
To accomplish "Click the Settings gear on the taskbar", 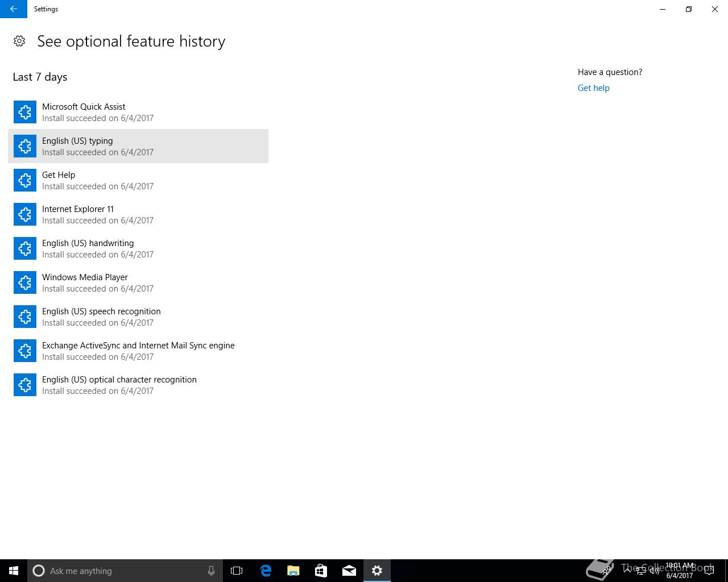I will click(x=377, y=571).
